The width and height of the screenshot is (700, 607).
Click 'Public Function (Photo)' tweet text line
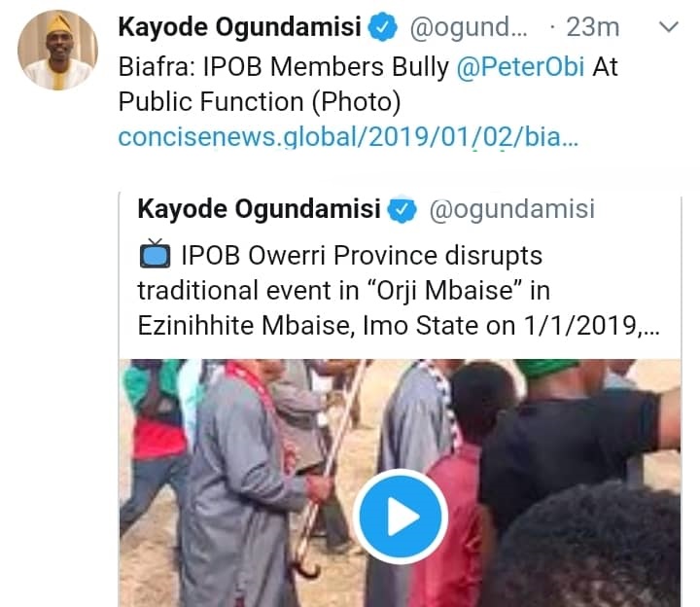260,102
